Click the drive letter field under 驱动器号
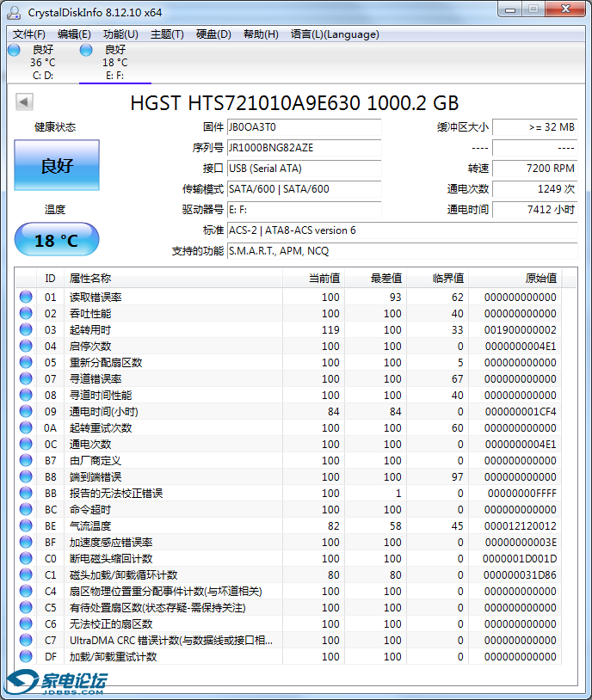Viewport: 592px width, 700px height. coord(305,209)
